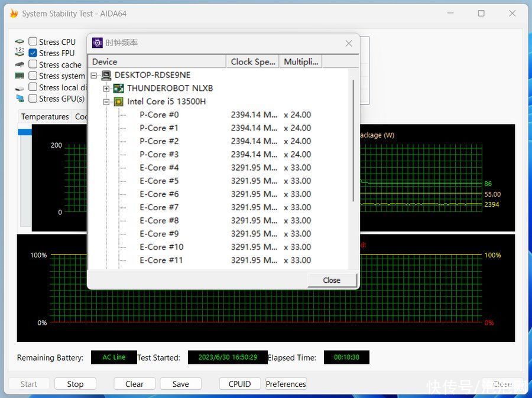Screen dimensions: 532x398
Task: Click the Close button in clock dialog
Action: click(332, 280)
